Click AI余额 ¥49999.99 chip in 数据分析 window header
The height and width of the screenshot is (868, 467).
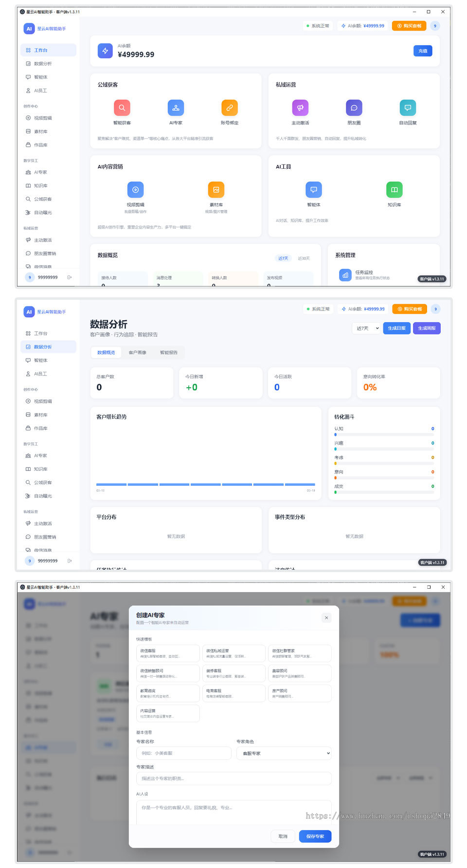[363, 309]
